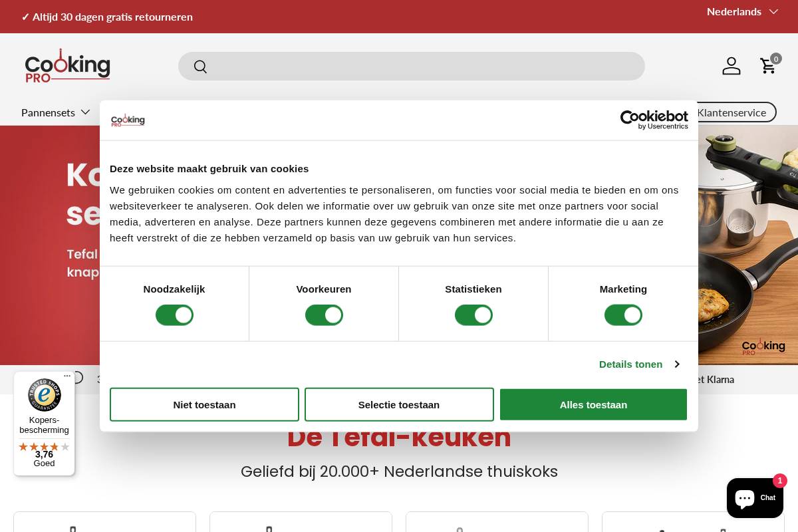Turn off the Statistieken cookies
The width and height of the screenshot is (798, 532).
pyautogui.click(x=473, y=315)
